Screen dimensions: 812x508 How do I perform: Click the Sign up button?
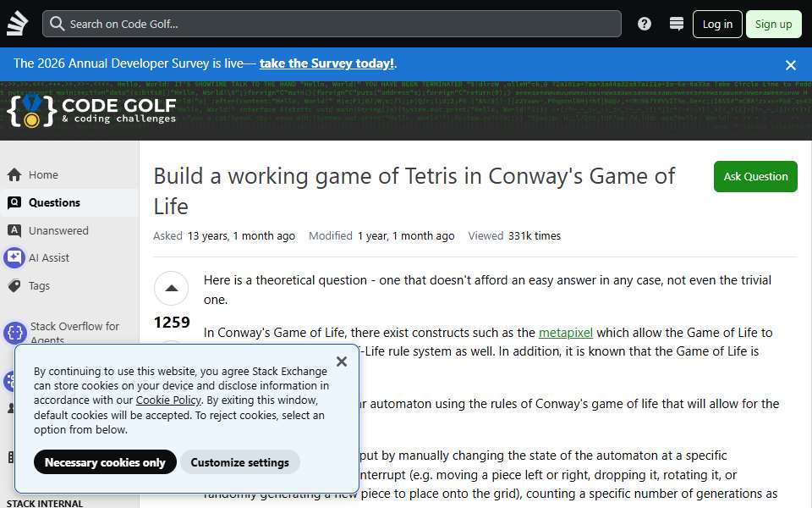point(773,24)
